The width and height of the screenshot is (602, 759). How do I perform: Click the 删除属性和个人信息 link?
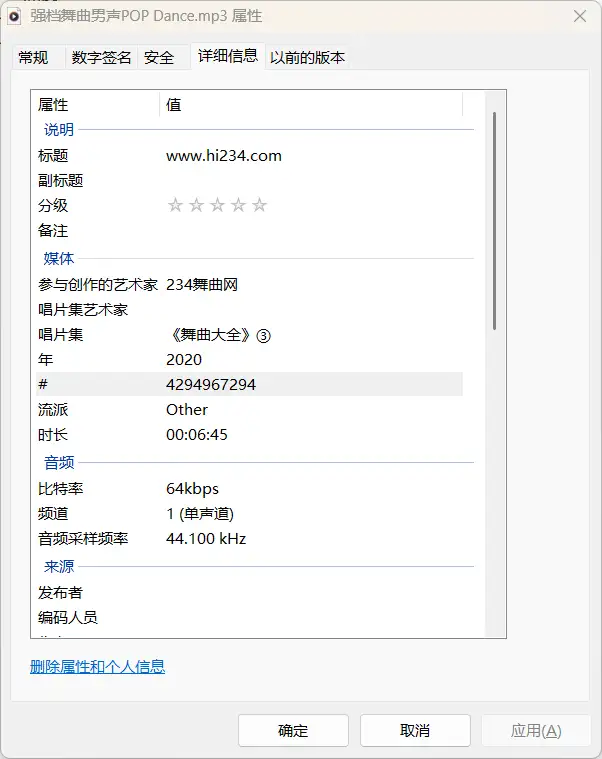[97, 667]
